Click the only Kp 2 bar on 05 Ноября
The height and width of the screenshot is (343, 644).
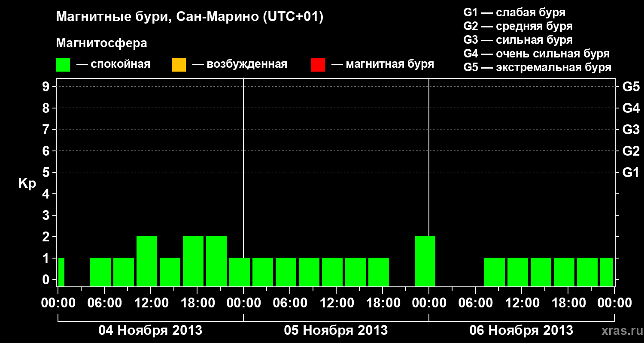(x=425, y=262)
